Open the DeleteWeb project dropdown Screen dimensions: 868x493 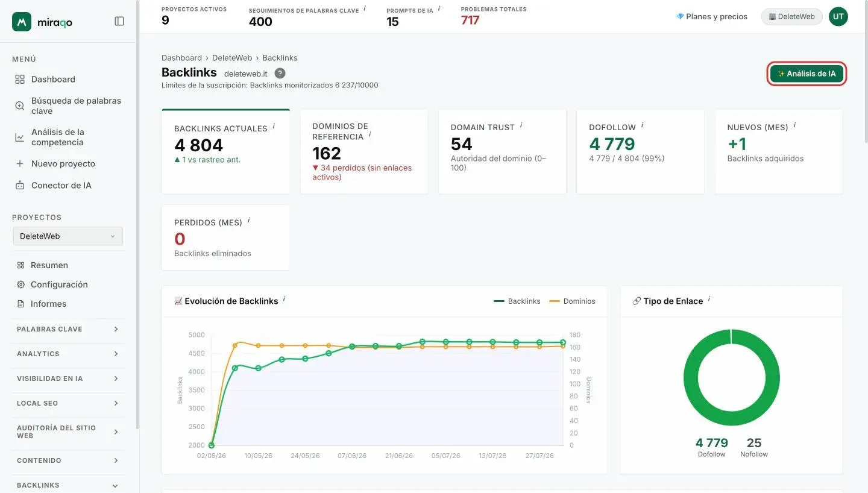click(x=68, y=236)
